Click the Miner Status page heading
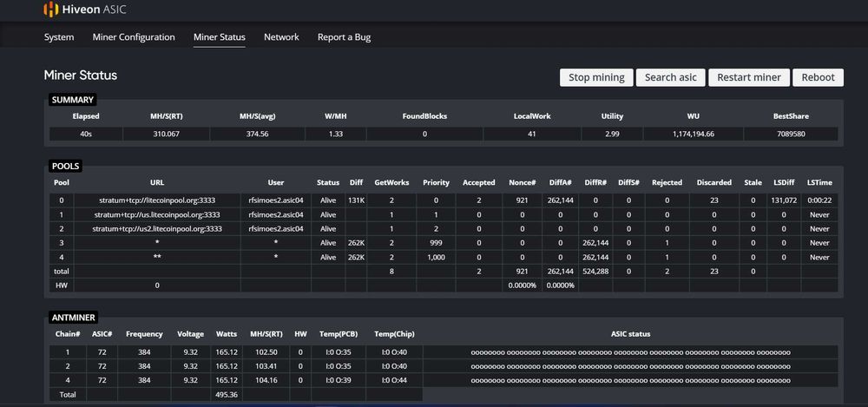 (81, 75)
